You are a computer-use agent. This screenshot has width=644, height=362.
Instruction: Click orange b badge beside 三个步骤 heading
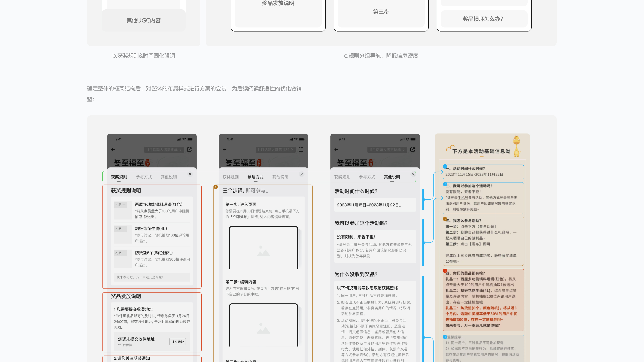click(x=216, y=187)
